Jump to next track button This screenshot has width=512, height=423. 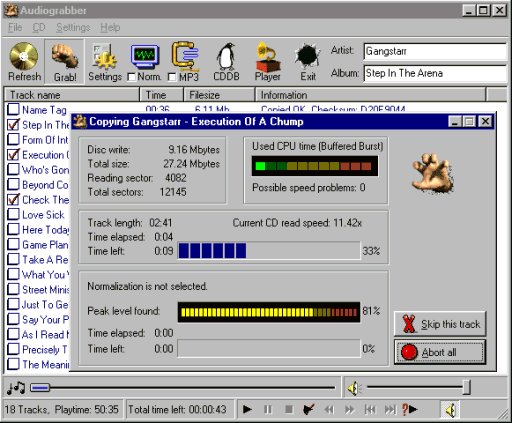390,409
